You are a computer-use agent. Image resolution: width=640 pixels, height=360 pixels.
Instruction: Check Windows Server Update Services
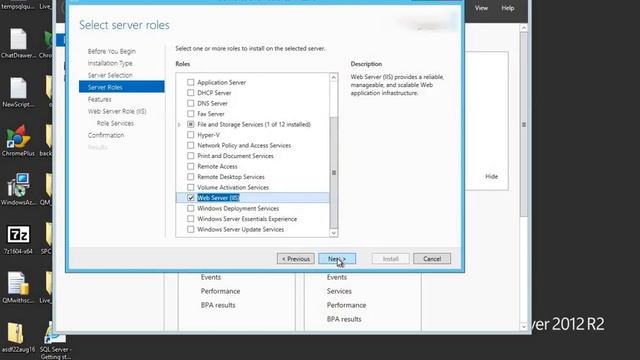191,229
